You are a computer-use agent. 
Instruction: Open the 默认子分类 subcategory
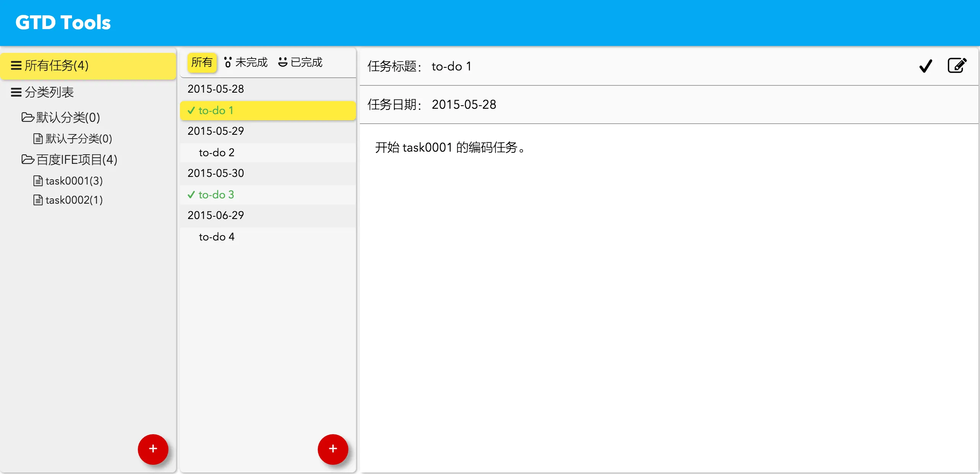click(78, 139)
